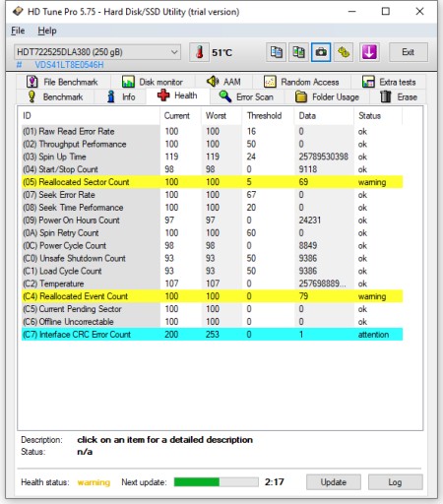Click the Update button

coord(334,482)
